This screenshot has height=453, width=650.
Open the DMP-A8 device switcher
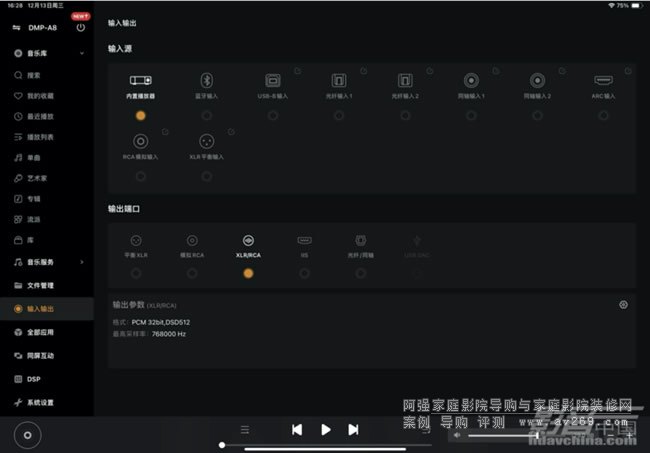pyautogui.click(x=17, y=28)
